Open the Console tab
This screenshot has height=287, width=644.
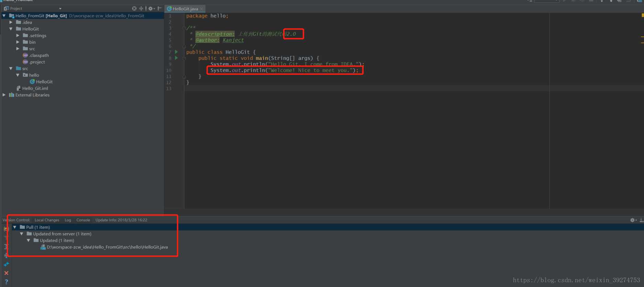(83, 220)
